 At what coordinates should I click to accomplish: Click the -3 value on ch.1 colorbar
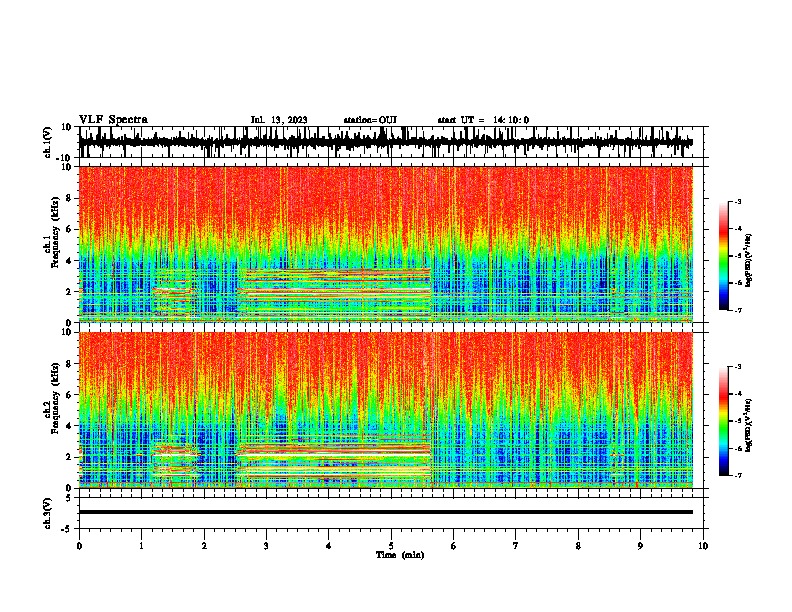[x=737, y=201]
